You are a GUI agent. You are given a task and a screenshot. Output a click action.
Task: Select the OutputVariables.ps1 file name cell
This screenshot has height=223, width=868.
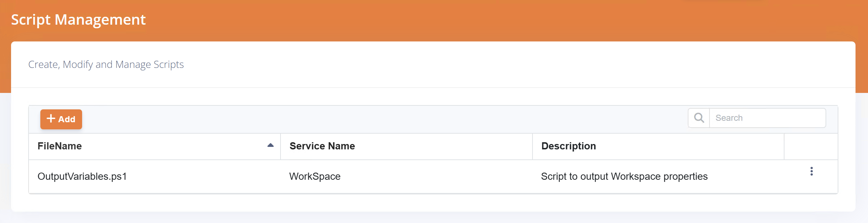[82, 177]
